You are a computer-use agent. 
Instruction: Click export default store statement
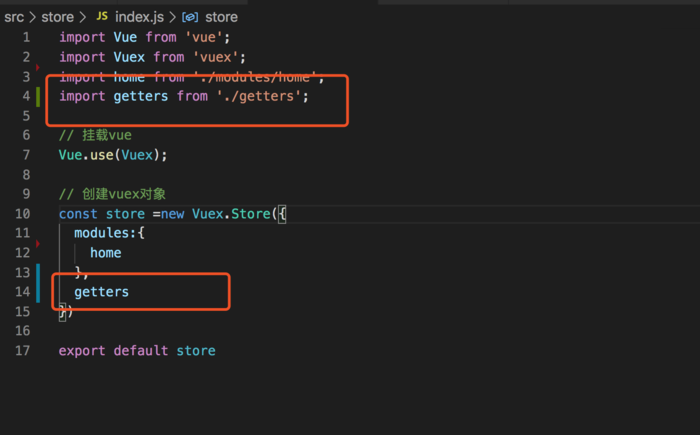coord(137,351)
